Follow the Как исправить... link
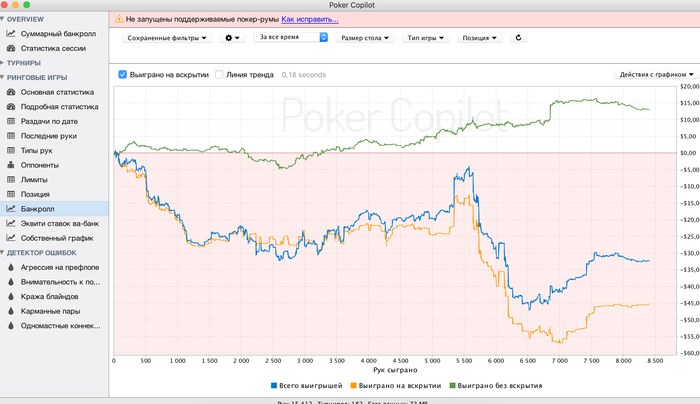Viewport: 700px width, 404px height. [x=310, y=19]
